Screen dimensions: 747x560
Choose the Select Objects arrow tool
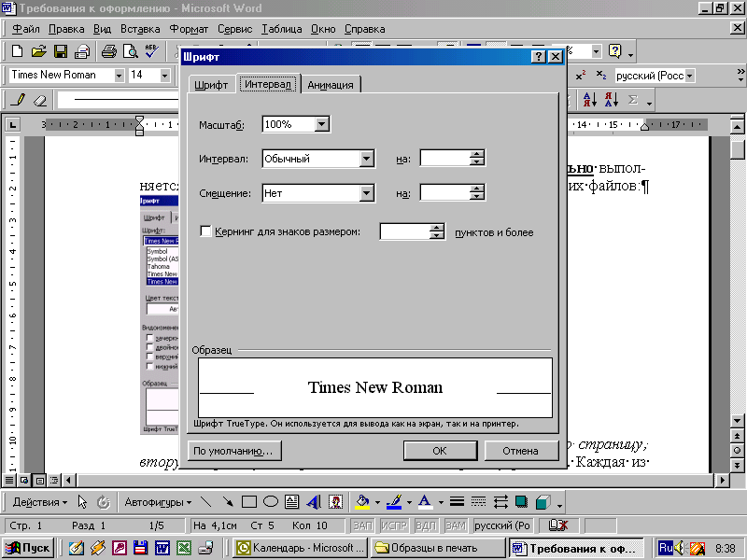(x=82, y=502)
